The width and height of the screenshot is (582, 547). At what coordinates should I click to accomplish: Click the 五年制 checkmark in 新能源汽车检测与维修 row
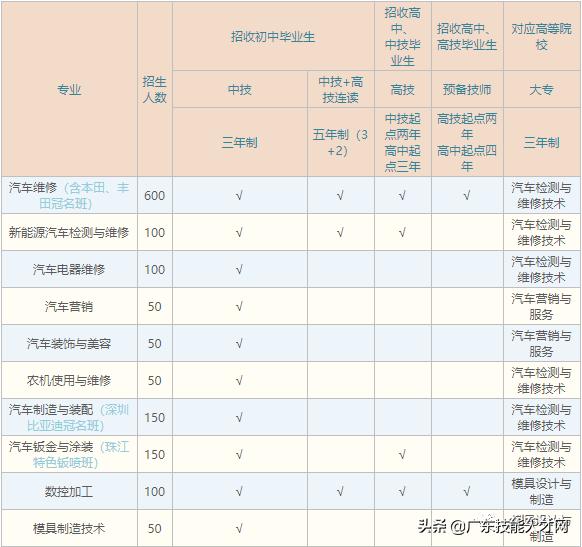coord(340,233)
